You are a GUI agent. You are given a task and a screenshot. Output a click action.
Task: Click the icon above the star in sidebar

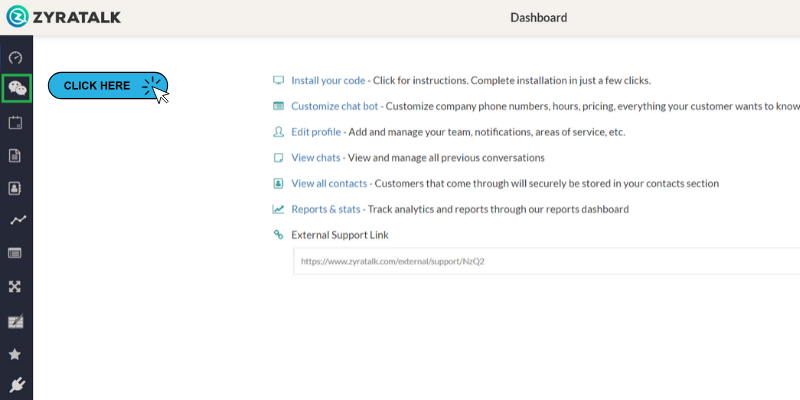pyautogui.click(x=16, y=322)
